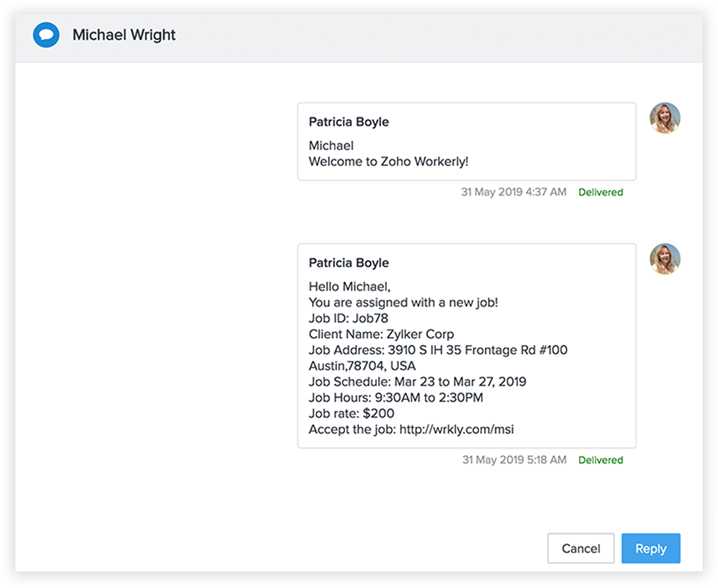
Task: Click sender name Patricia Boyle in job message
Action: tap(349, 263)
